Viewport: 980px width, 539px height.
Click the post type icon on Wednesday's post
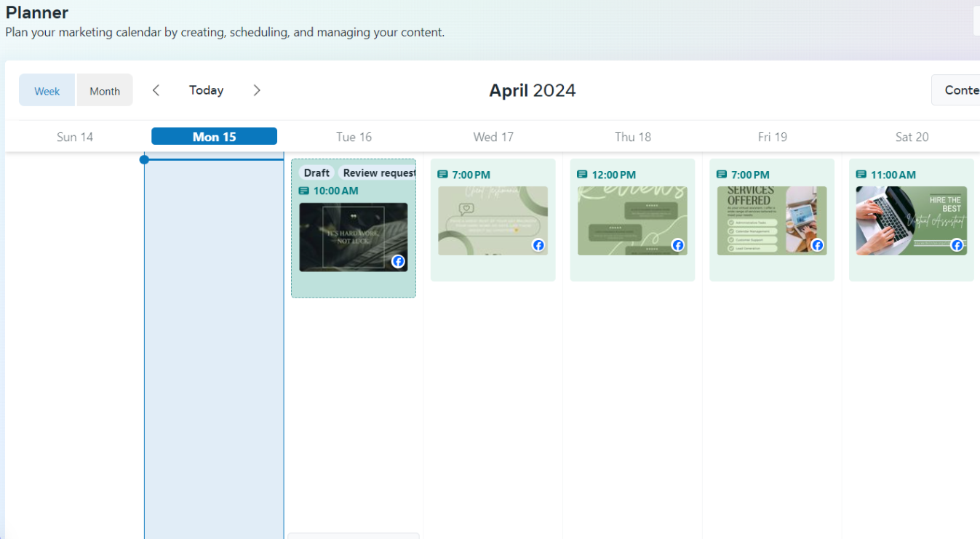click(442, 175)
